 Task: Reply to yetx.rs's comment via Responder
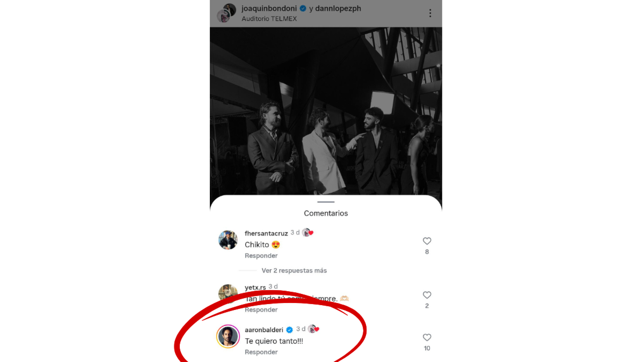click(x=261, y=310)
